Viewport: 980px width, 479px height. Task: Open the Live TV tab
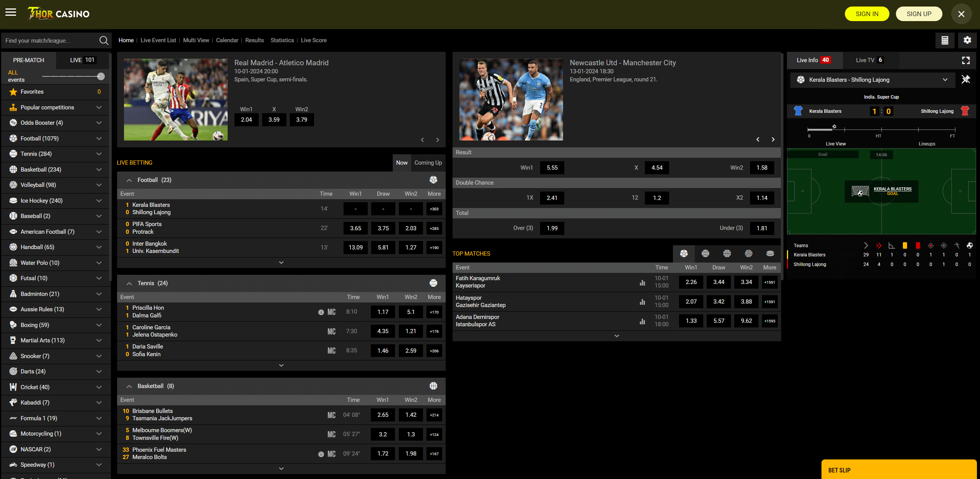point(869,60)
